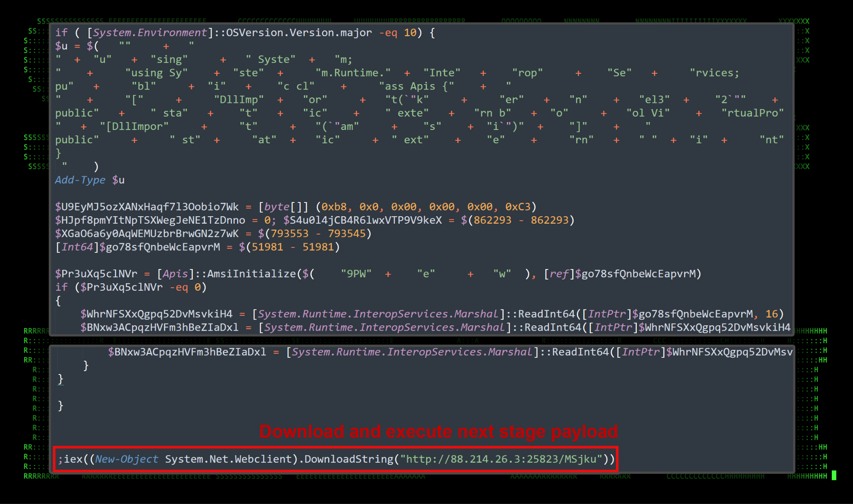Click the red 'Download and execute next stage payload' annotation
Viewport: 853px width, 504px height.
click(x=438, y=432)
